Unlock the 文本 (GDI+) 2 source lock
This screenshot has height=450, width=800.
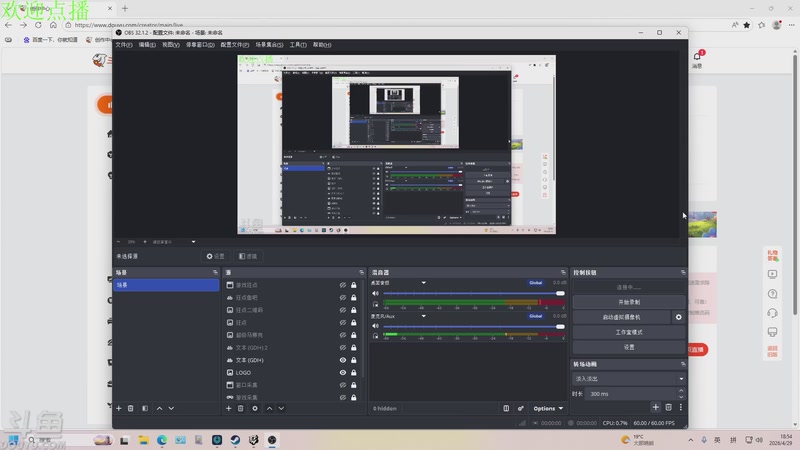pos(354,347)
